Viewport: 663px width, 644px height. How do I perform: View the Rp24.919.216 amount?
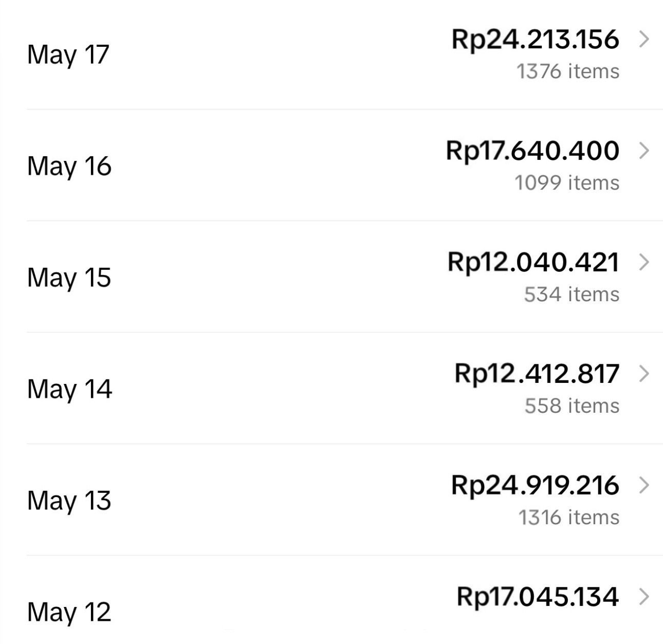pos(535,485)
